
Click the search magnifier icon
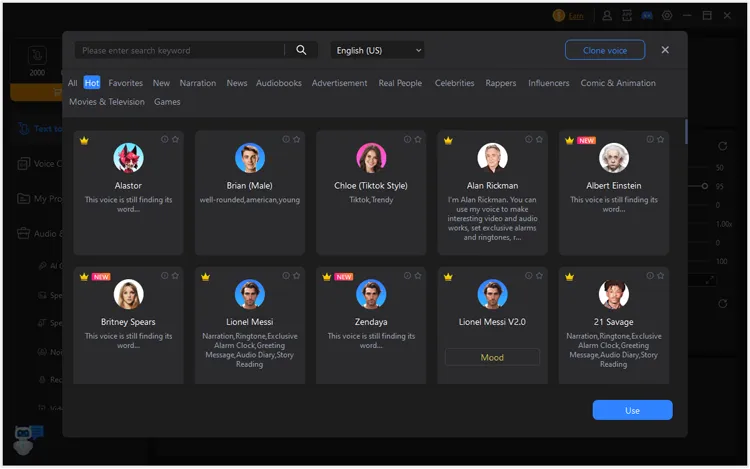click(x=301, y=50)
